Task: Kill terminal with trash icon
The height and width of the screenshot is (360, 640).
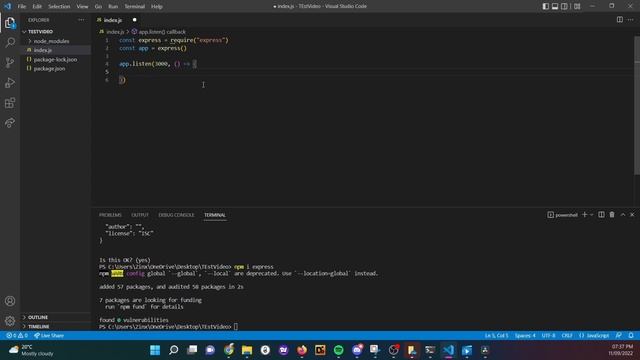Action: [x=612, y=215]
